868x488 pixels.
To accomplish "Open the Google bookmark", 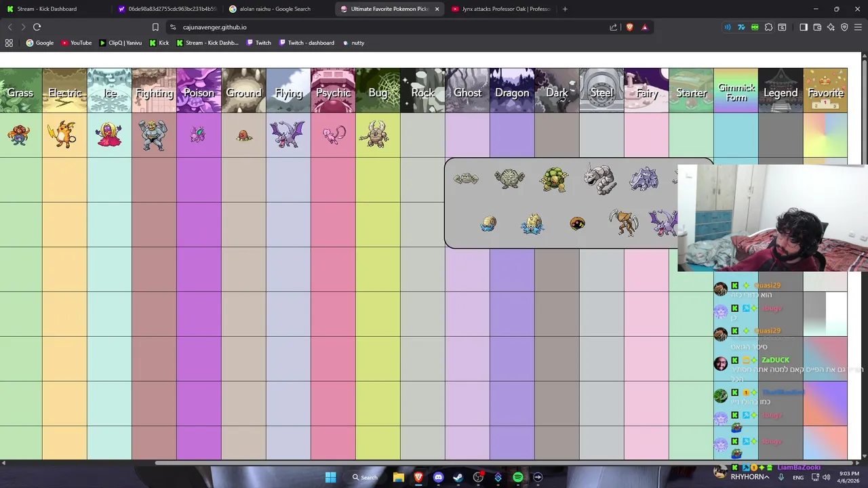I will [x=39, y=43].
